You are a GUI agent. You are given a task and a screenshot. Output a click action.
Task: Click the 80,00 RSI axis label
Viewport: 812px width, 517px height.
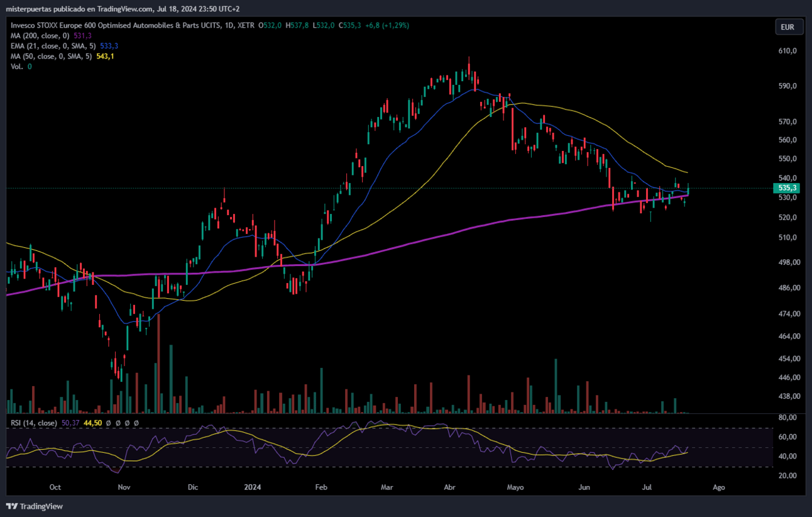click(788, 418)
